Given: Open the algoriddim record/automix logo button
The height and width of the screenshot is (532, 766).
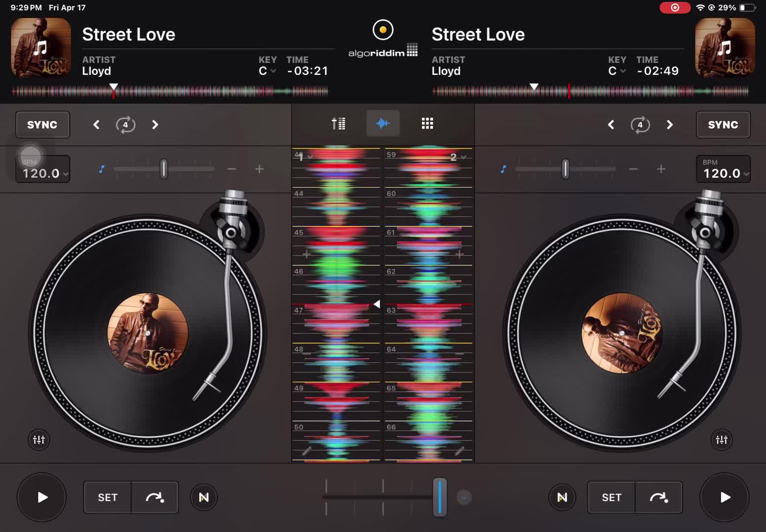Looking at the screenshot, I should [x=383, y=31].
